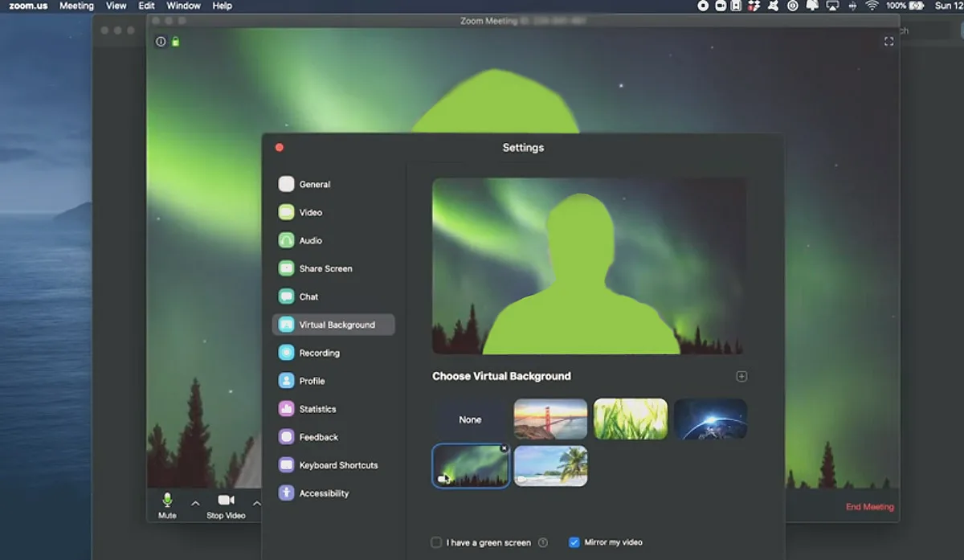Expand the video options arrow next to Stop Video
964x560 pixels.
click(256, 503)
